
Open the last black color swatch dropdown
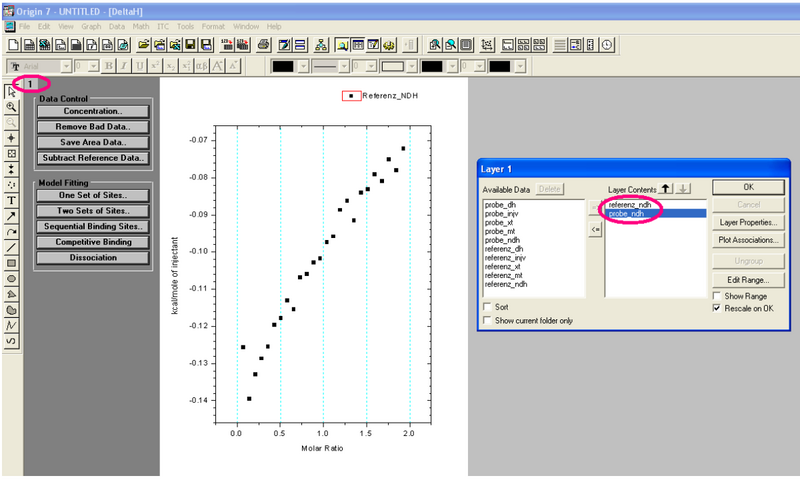point(520,66)
